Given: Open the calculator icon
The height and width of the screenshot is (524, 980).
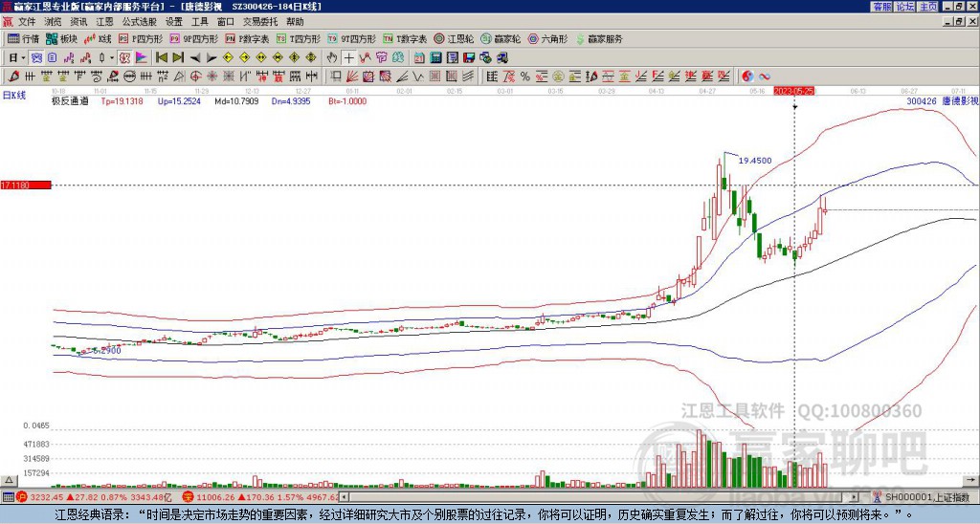Looking at the screenshot, I should click(436, 58).
